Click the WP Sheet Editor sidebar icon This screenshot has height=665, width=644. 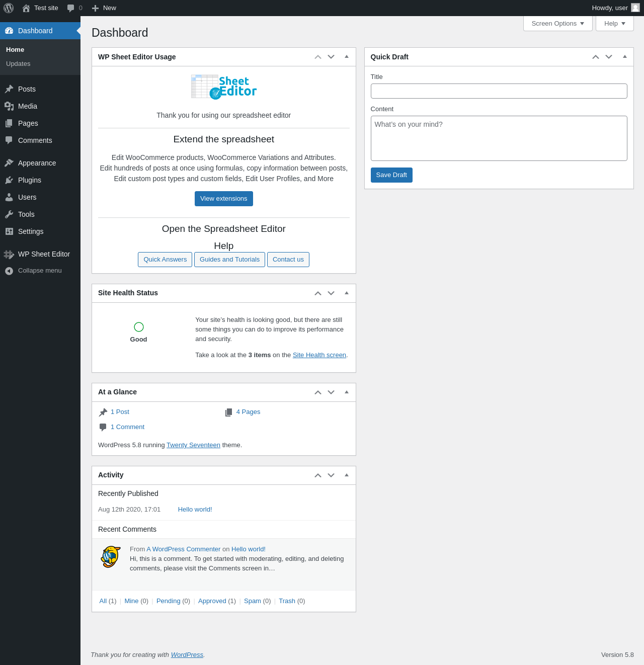(9, 254)
